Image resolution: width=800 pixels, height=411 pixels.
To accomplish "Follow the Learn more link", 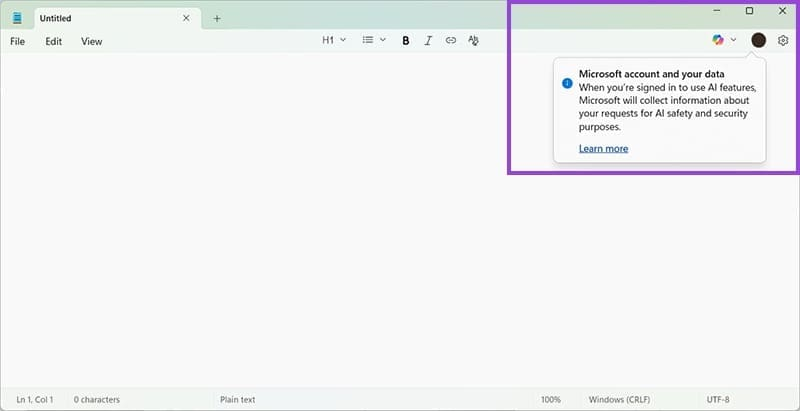I will click(x=603, y=149).
